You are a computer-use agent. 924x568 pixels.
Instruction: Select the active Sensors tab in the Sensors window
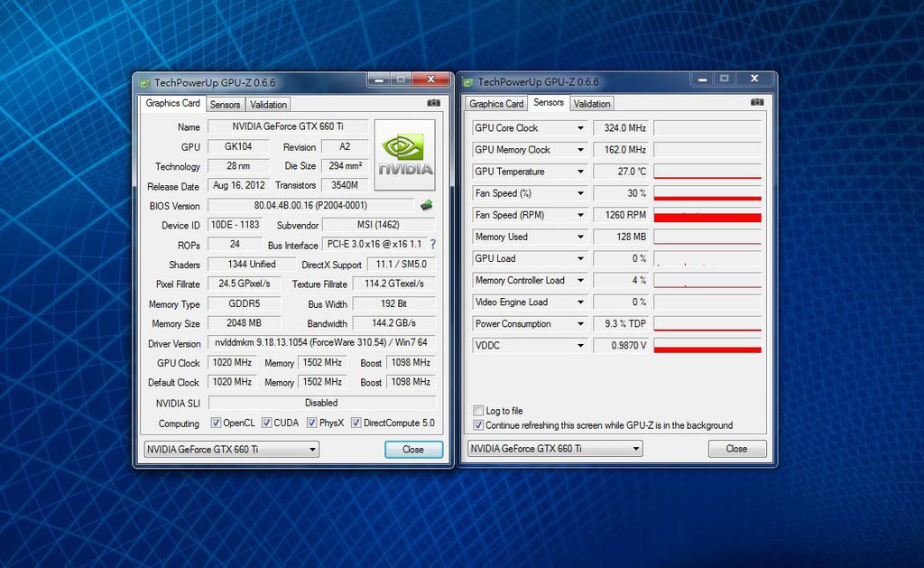[549, 103]
